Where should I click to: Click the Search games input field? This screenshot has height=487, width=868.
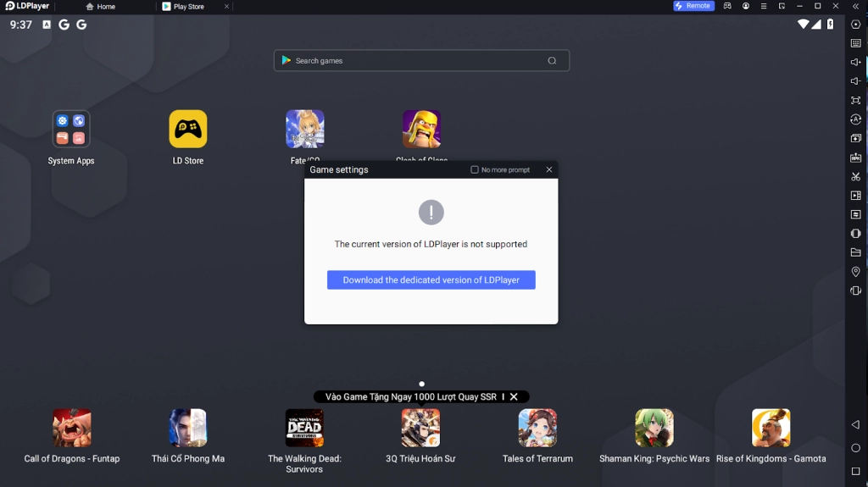click(x=421, y=61)
